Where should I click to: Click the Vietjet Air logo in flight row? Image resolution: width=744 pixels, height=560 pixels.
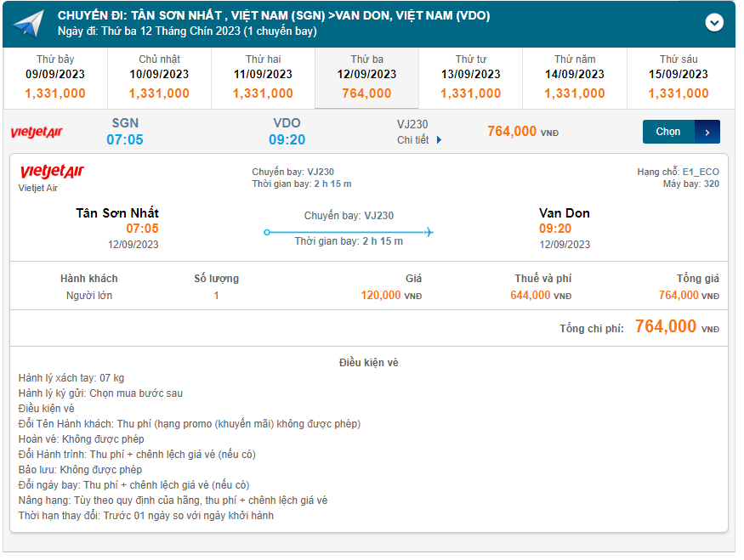(37, 133)
